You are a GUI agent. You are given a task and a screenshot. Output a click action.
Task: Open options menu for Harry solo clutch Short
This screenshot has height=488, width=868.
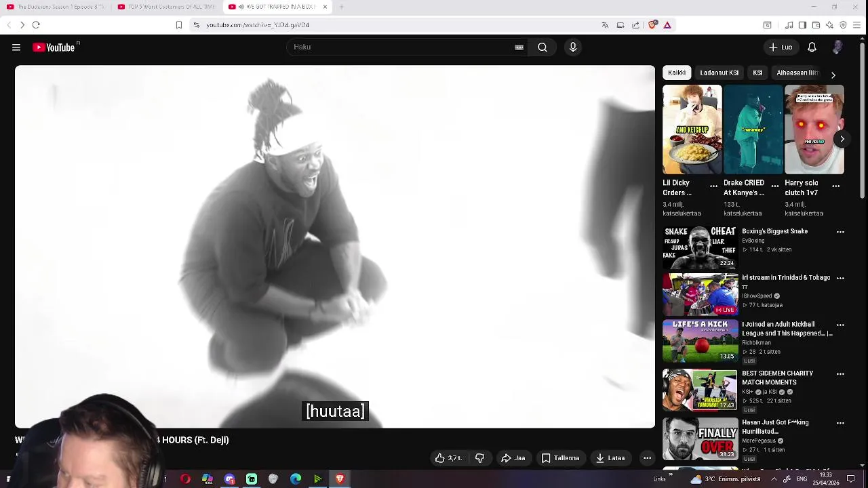pyautogui.click(x=836, y=186)
